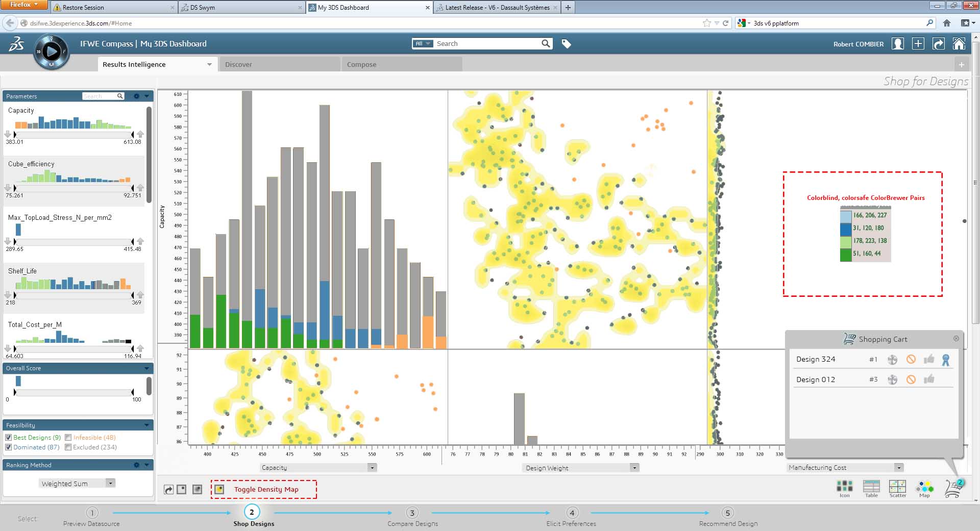Viewport: 980px width, 531px height.
Task: Switch to Table view
Action: point(871,487)
